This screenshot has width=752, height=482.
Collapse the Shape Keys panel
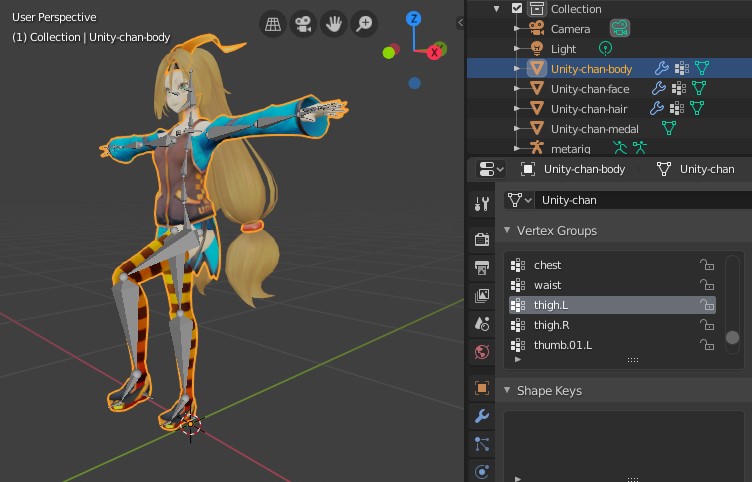coord(507,390)
